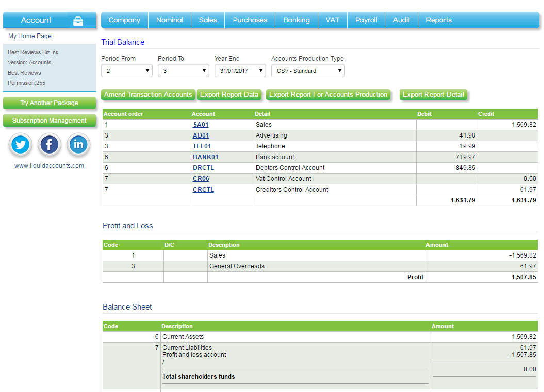Open the Twitter profile icon
The height and width of the screenshot is (392, 544).
pyautogui.click(x=20, y=145)
